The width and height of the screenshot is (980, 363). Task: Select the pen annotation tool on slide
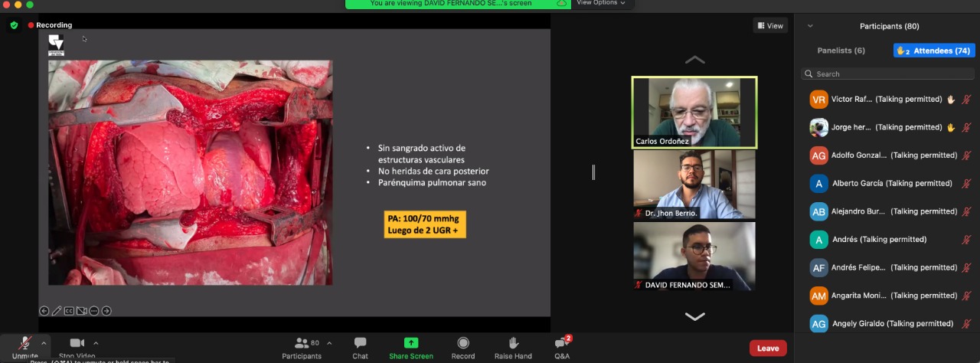point(57,311)
